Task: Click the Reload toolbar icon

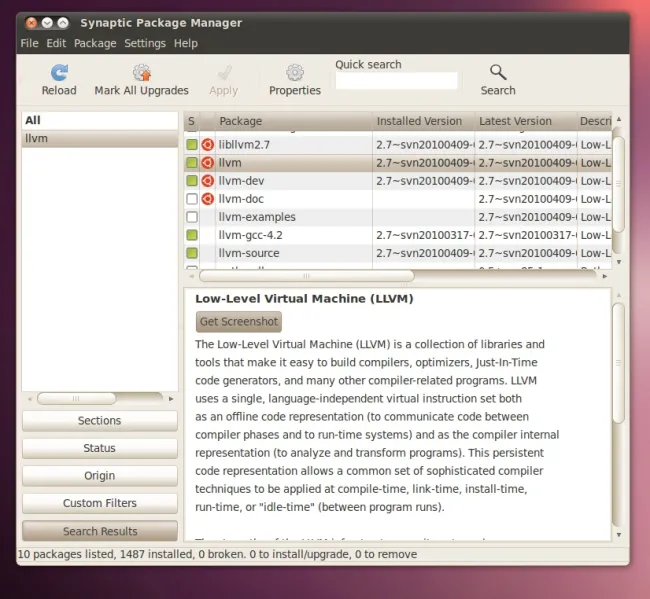Action: tap(60, 73)
